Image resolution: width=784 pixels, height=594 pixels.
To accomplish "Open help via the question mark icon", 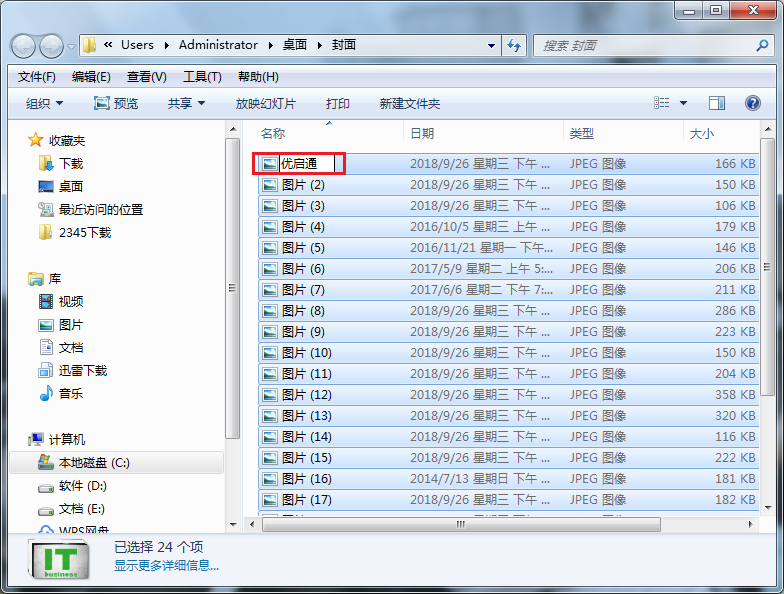I will click(752, 103).
